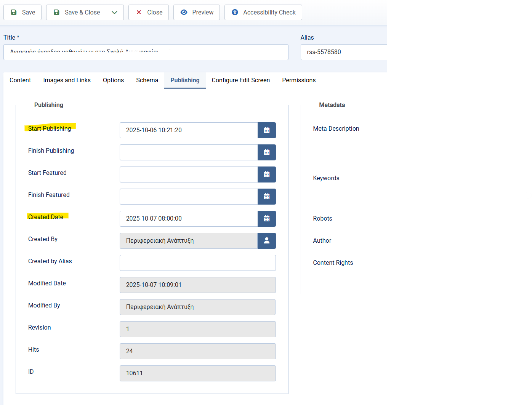Run the Accessibility Check
Image resolution: width=532 pixels, height=405 pixels.
pos(263,13)
